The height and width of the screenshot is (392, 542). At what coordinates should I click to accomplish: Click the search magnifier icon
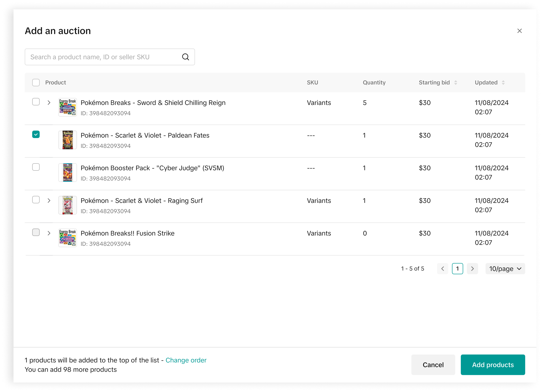click(185, 57)
